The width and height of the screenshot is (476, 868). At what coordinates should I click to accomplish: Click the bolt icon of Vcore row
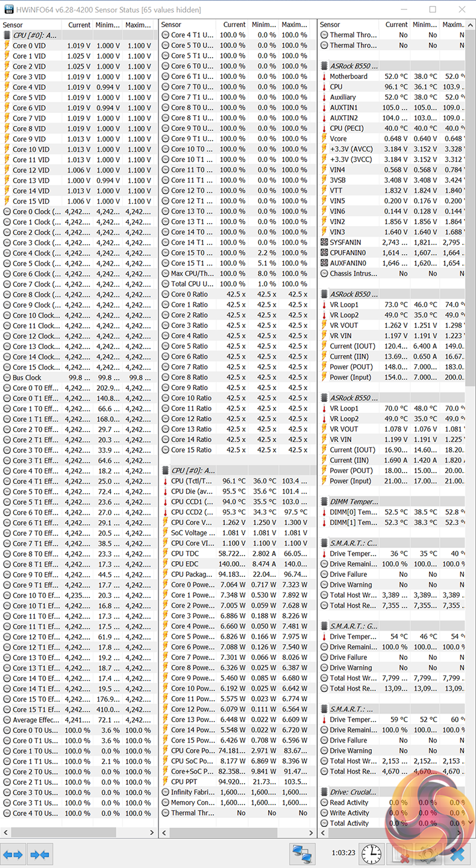(x=324, y=139)
